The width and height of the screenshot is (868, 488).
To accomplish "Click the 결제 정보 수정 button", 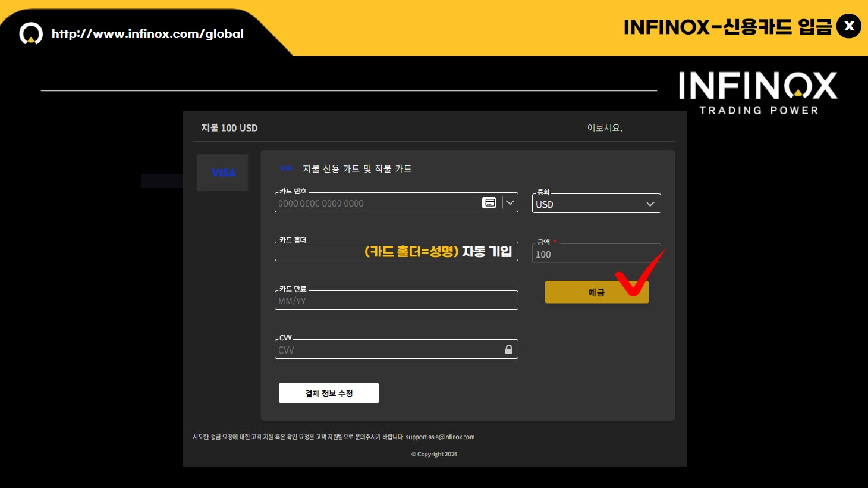I will click(x=329, y=393).
